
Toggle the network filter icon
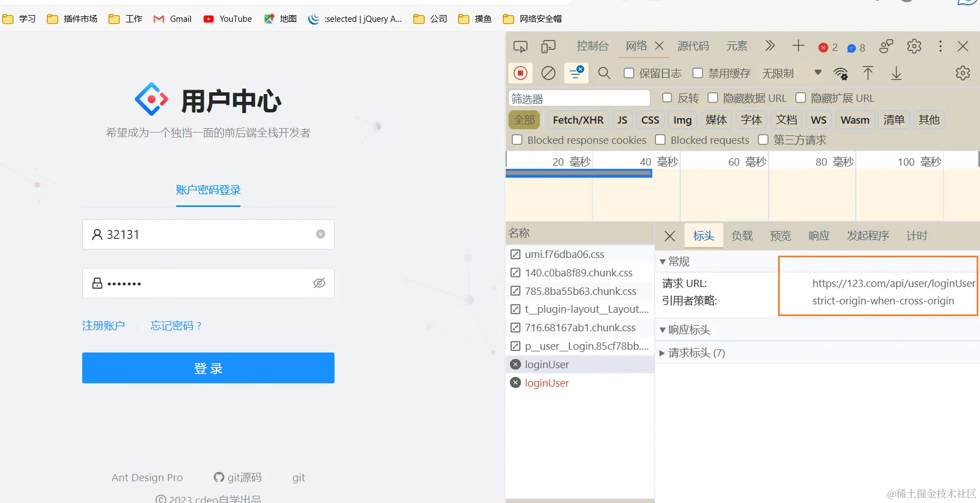tap(576, 73)
